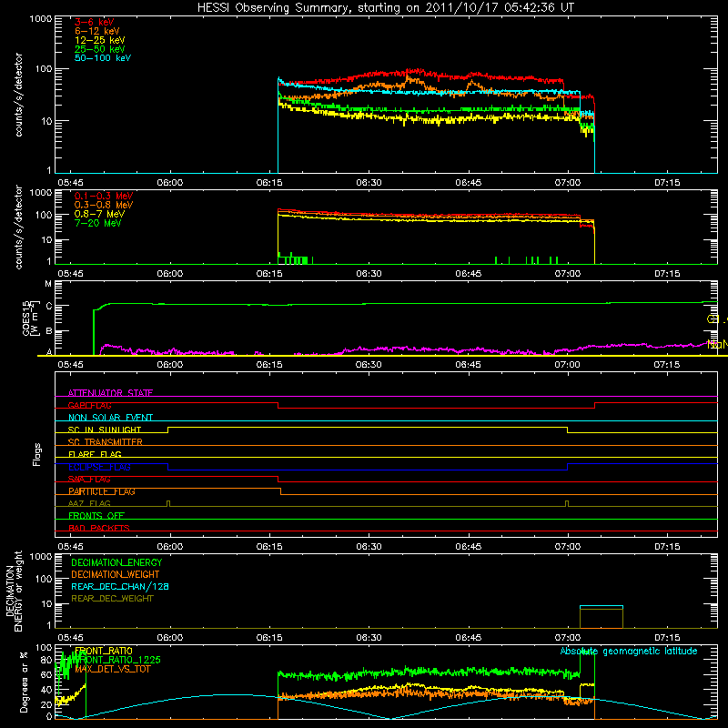Image resolution: width=728 pixels, height=728 pixels.
Task: Click the REAR_DEC_WEIGHT legend label
Action: click(112, 599)
